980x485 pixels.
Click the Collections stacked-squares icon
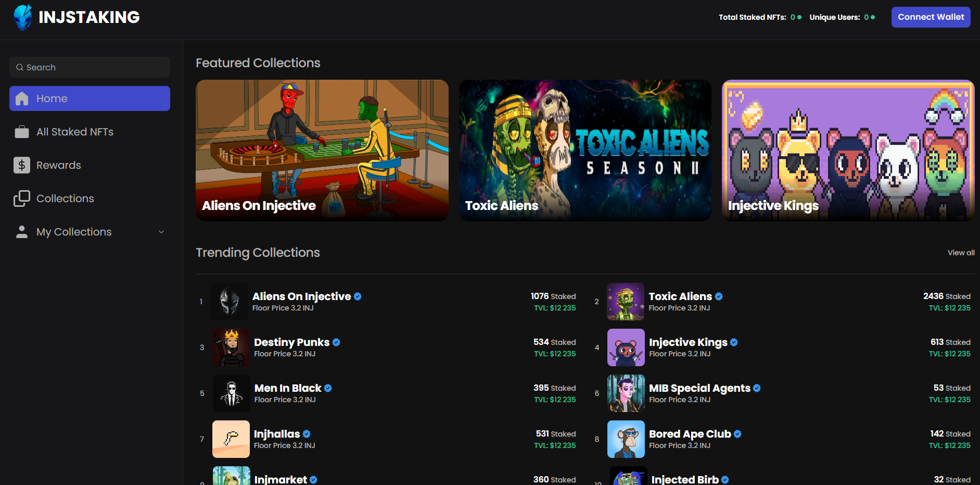22,198
